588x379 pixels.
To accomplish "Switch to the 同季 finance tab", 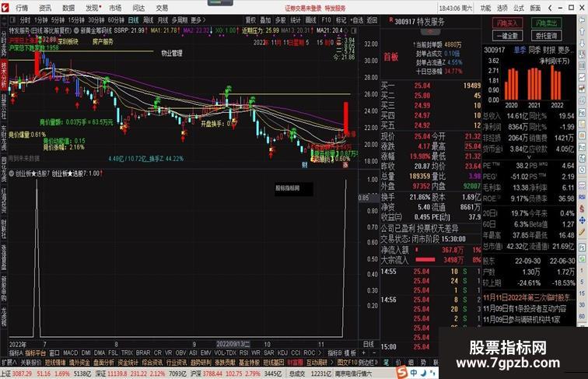I will point(534,50).
